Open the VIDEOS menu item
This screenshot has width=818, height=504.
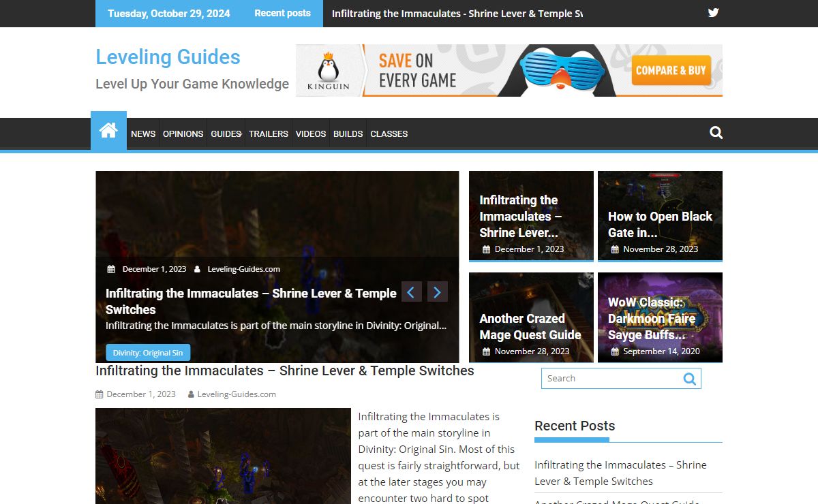pos(311,134)
